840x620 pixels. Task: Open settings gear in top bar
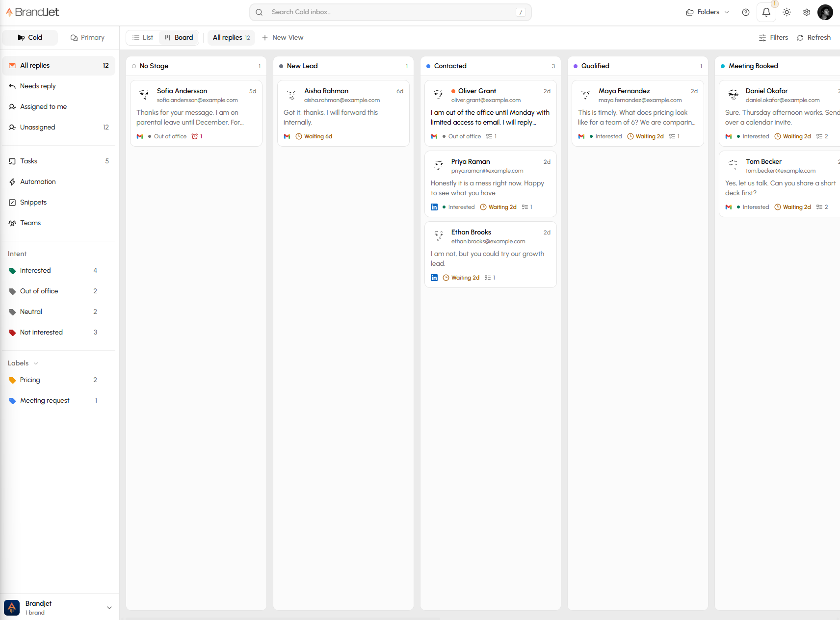point(806,12)
